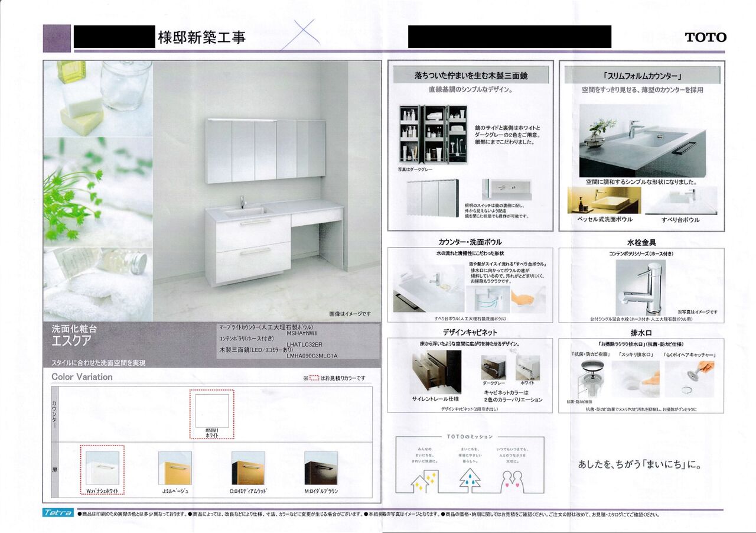Select the tree with water drops mission icon
756x533 pixels.
(x=469, y=480)
